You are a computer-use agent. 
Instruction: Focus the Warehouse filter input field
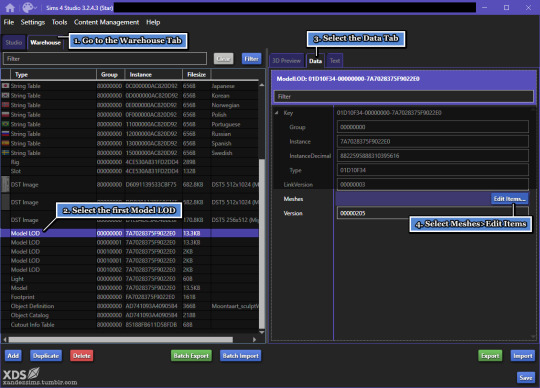click(x=105, y=59)
